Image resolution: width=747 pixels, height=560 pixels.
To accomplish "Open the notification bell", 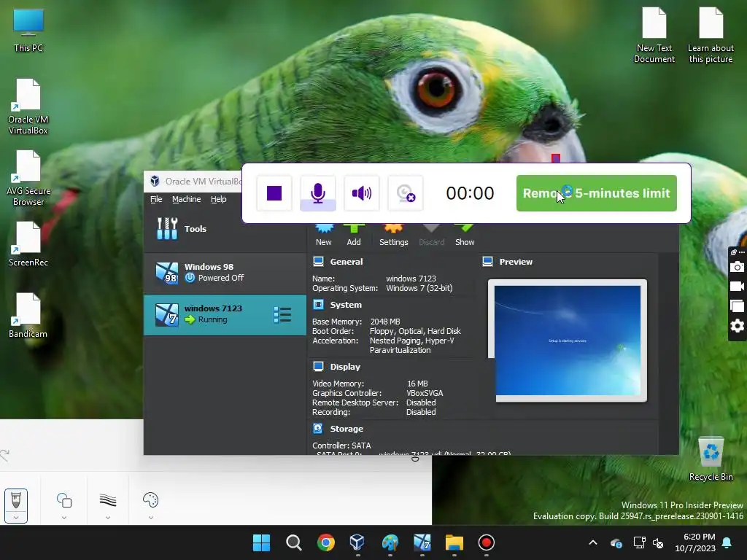I will point(727,542).
